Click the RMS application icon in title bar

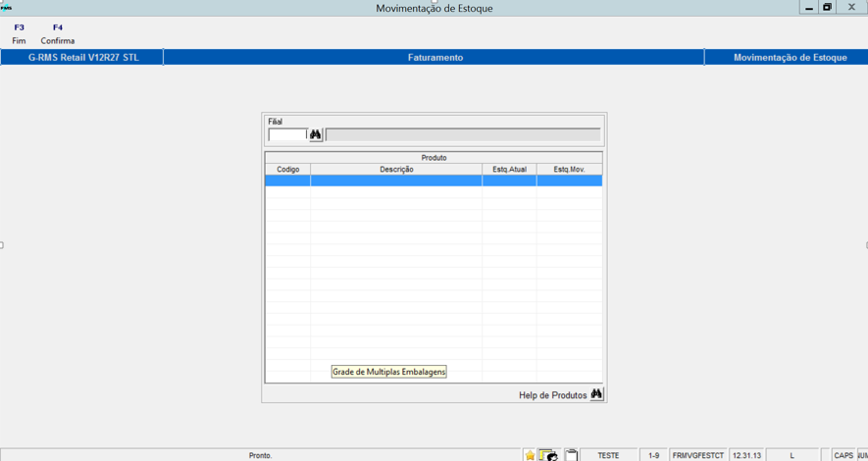[6, 8]
